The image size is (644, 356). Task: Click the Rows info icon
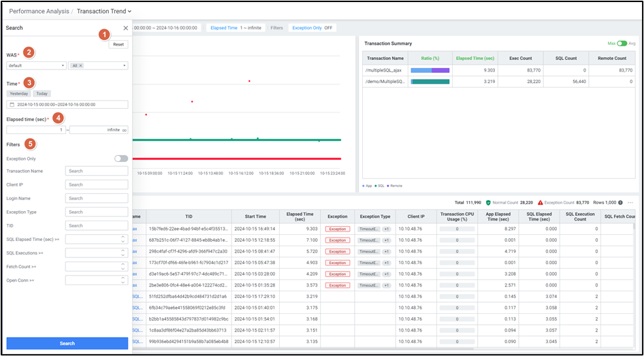pos(622,203)
